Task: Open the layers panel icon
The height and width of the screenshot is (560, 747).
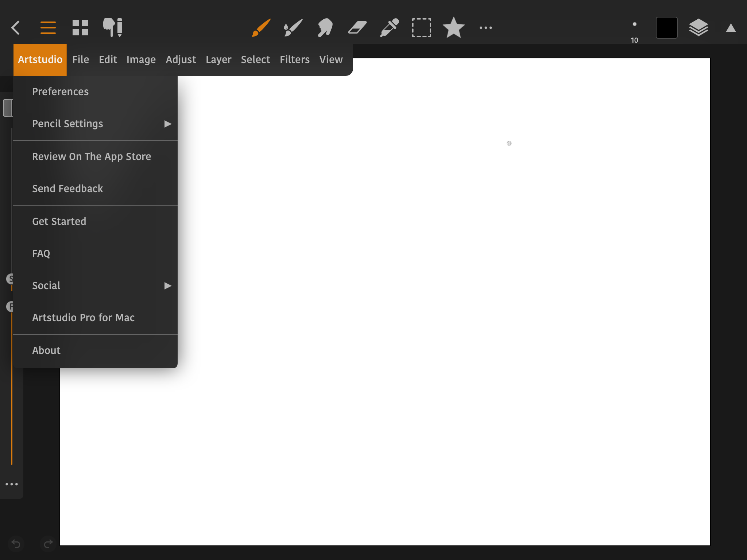Action: click(x=698, y=28)
